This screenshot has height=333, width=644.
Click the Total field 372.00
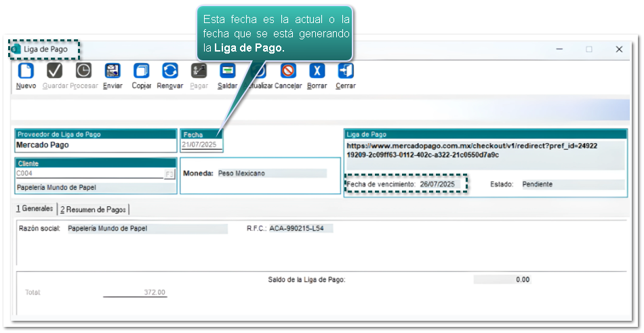coord(135,292)
